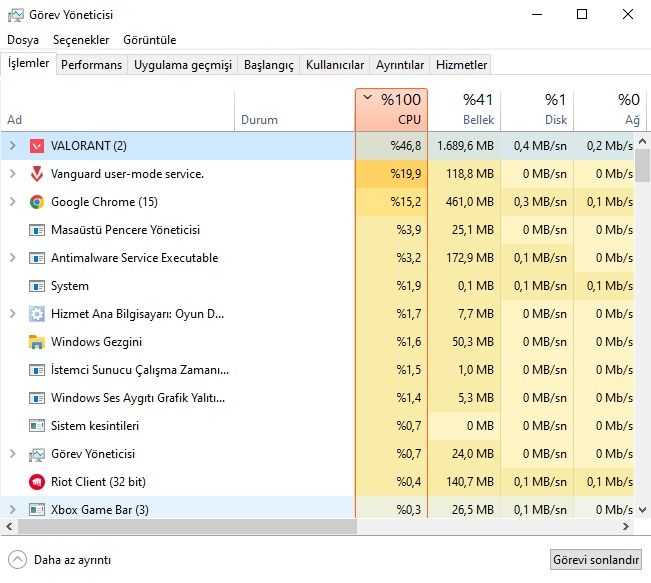This screenshot has width=651, height=583.
Task: Sort by the Bellek column header
Action: tap(464, 110)
